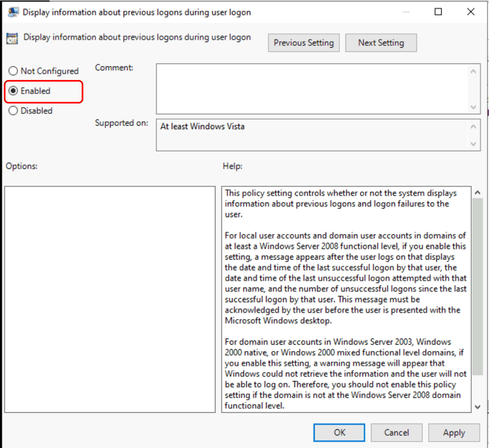Screen dimensions: 489x448
Task: Click the 'Help:' label
Action: tap(232, 166)
